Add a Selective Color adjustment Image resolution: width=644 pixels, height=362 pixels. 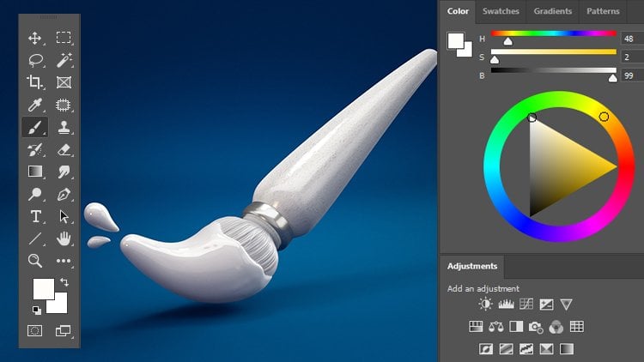546,349
